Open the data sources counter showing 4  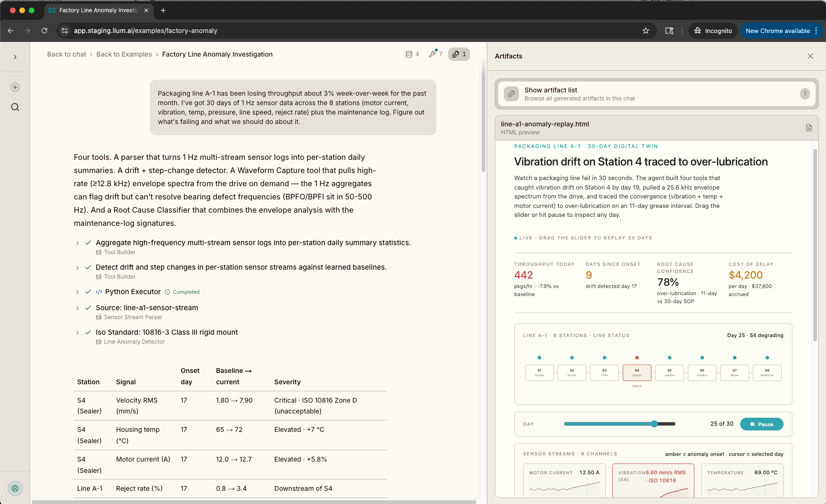[x=412, y=54]
